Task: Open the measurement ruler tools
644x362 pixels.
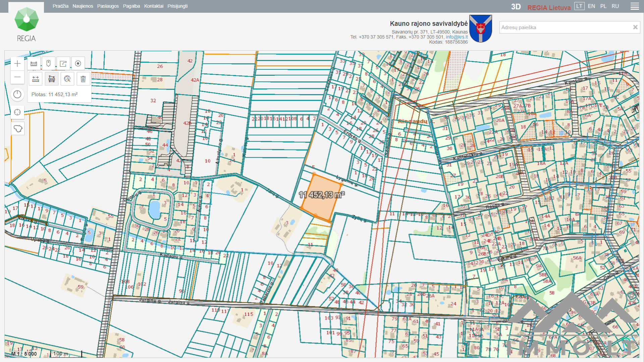Action: click(34, 64)
